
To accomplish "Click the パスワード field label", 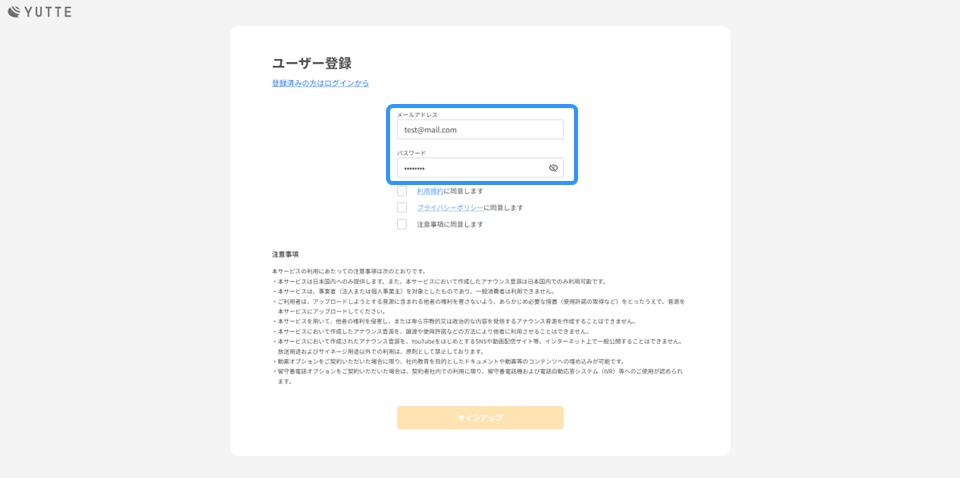I will click(411, 153).
